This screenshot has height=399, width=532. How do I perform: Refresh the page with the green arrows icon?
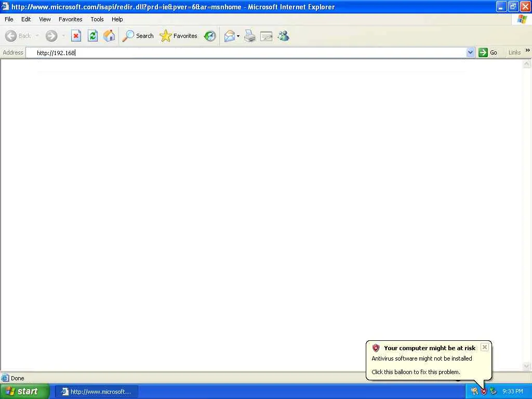point(92,36)
